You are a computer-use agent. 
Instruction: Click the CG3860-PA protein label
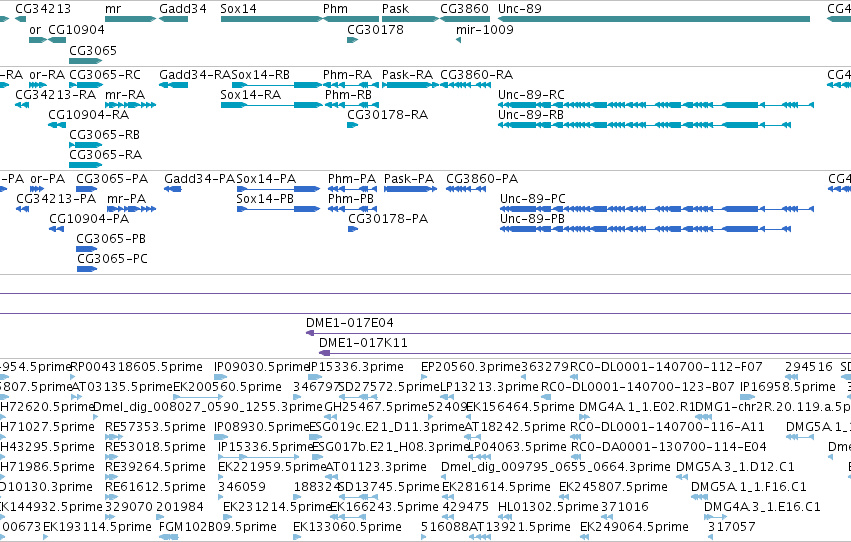482,178
